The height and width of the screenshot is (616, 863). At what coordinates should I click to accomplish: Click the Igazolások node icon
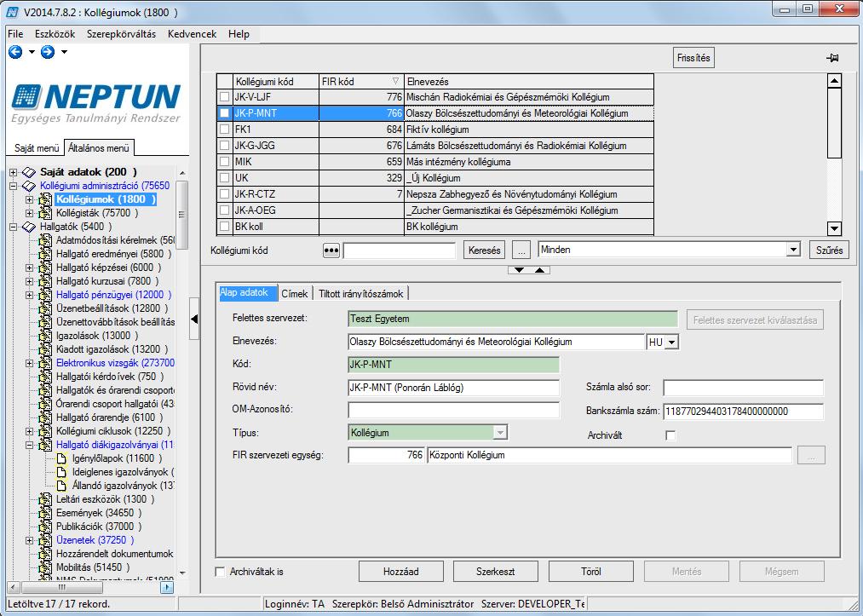coord(45,336)
